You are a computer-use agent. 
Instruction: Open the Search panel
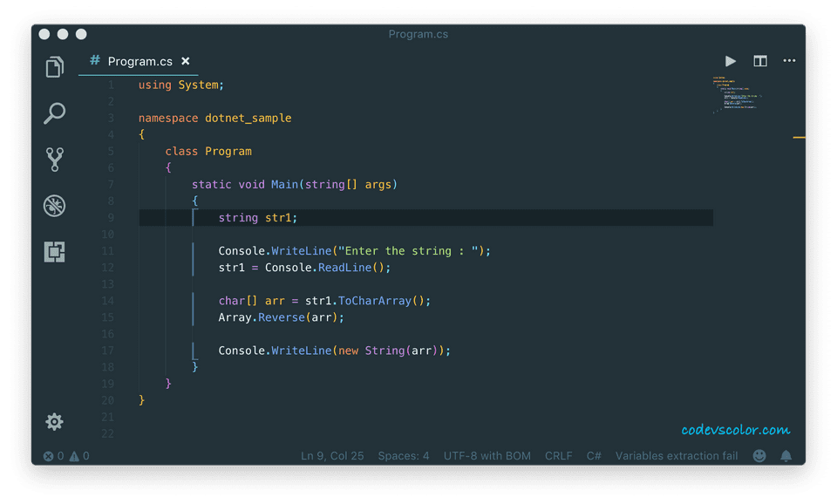54,113
